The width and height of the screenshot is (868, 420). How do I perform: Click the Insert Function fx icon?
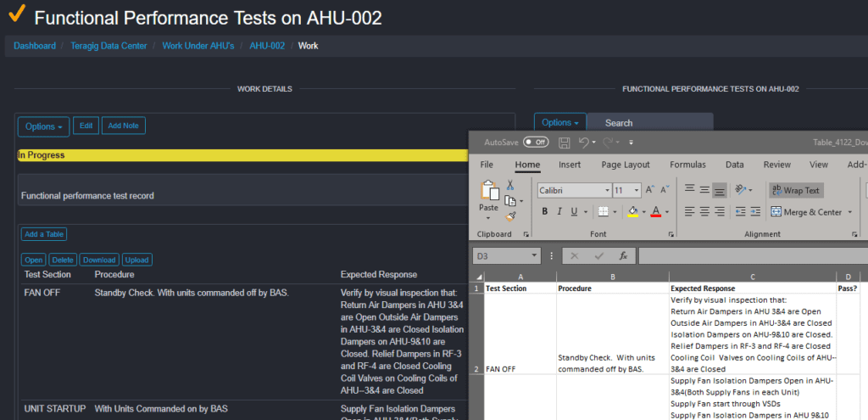pos(623,256)
